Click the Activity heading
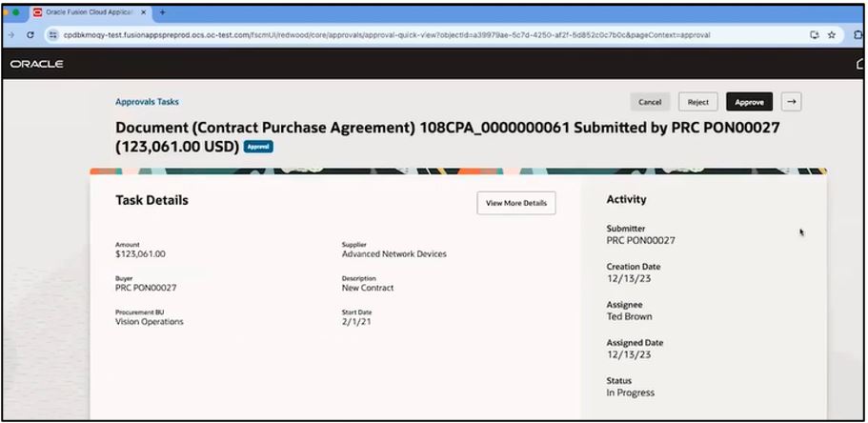 (x=626, y=199)
